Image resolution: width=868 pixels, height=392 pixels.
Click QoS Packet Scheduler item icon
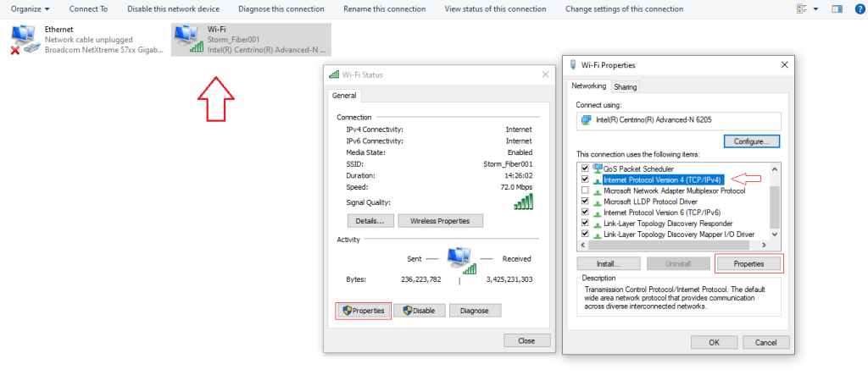pos(598,168)
